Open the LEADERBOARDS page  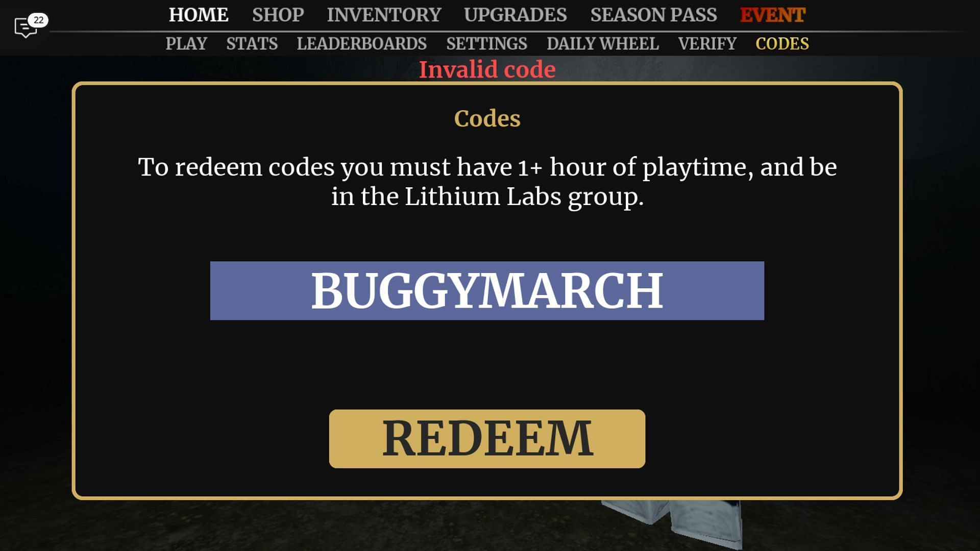coord(361,44)
